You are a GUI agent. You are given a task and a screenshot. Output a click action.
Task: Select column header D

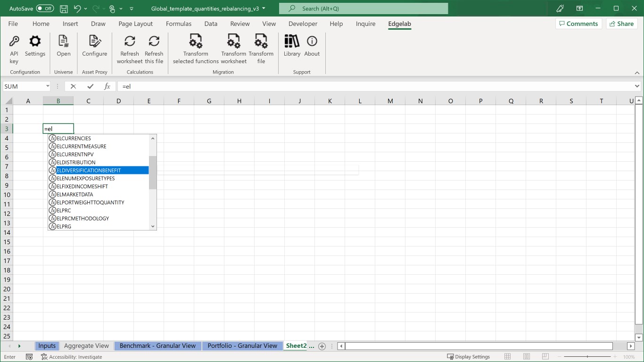[x=118, y=101]
